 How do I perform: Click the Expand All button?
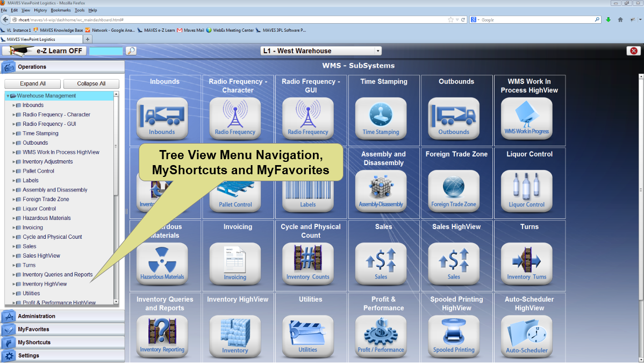(x=32, y=83)
